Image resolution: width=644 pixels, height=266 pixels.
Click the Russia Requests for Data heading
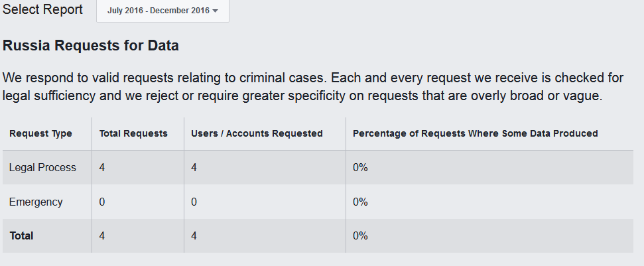pos(91,46)
